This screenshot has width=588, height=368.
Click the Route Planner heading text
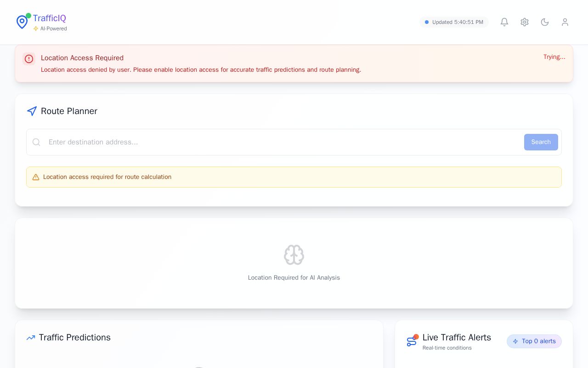click(x=69, y=111)
